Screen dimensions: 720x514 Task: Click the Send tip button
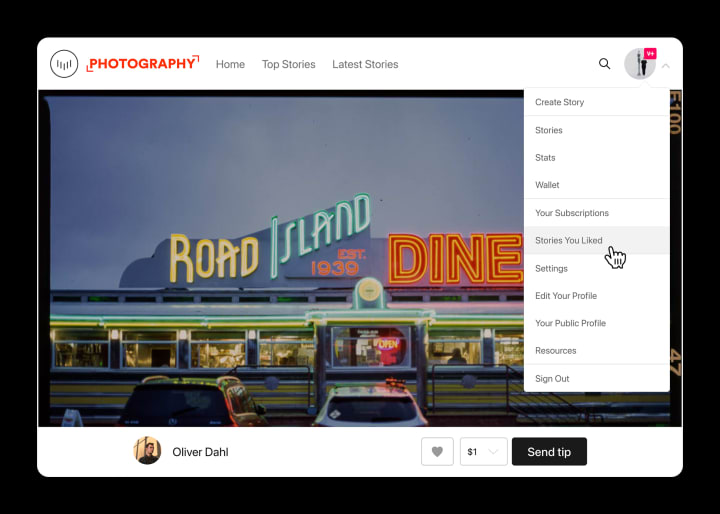click(549, 452)
